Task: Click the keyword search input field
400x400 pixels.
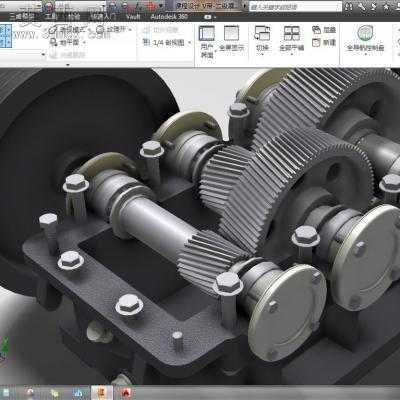Action: click(x=295, y=6)
